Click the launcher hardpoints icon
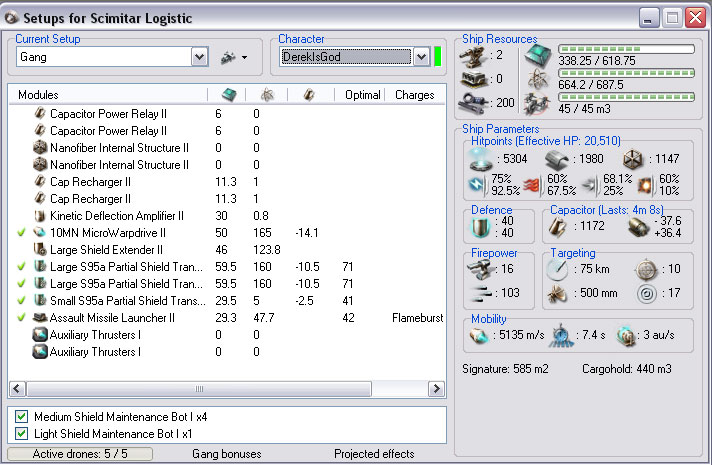 click(x=474, y=79)
